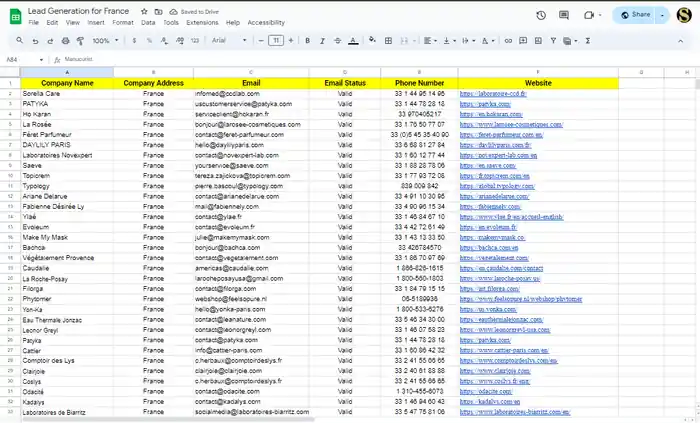The height and width of the screenshot is (423, 700).
Task: Redo the last action
Action: point(50,41)
